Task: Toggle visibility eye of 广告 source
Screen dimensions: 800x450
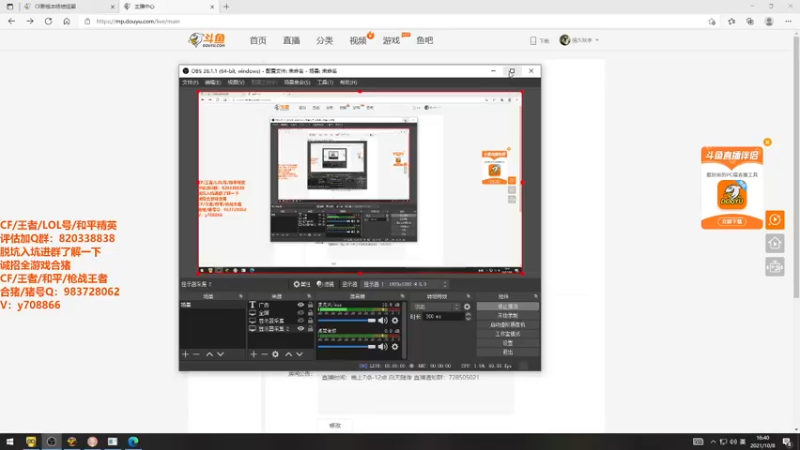Action: point(301,305)
